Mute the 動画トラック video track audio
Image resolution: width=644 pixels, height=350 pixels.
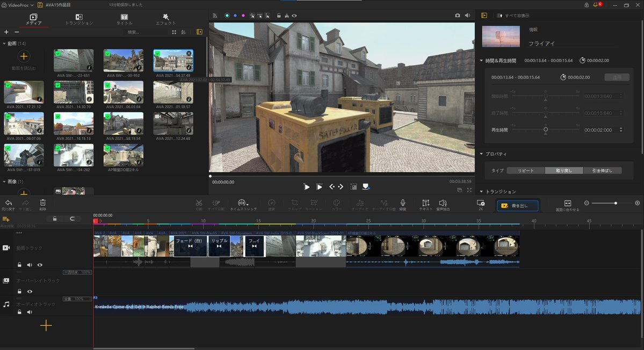click(x=30, y=265)
